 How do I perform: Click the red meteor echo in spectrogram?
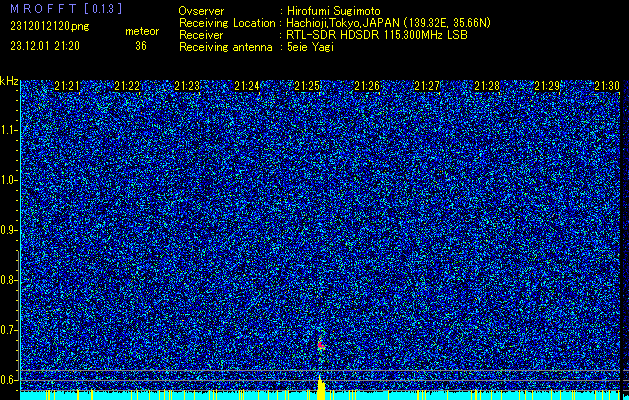tap(321, 344)
